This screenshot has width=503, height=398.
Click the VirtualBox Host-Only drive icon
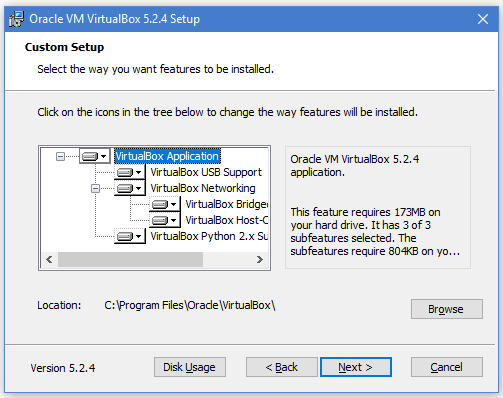click(x=165, y=220)
